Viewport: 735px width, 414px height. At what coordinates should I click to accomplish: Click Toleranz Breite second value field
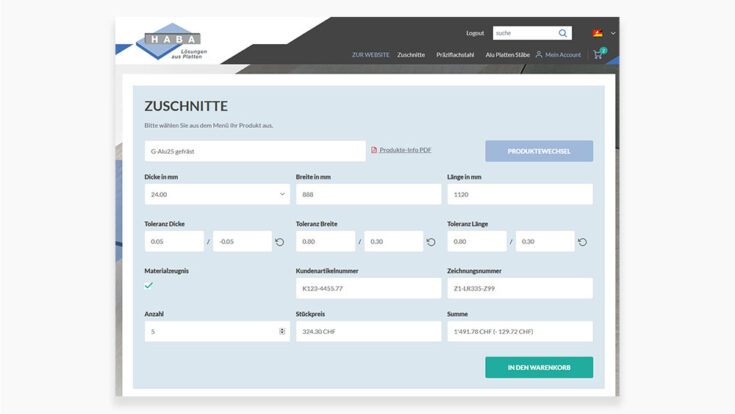point(394,241)
